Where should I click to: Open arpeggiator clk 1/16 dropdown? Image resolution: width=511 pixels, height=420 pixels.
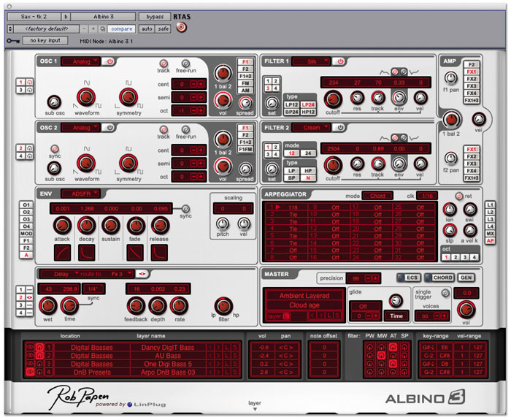coord(427,196)
